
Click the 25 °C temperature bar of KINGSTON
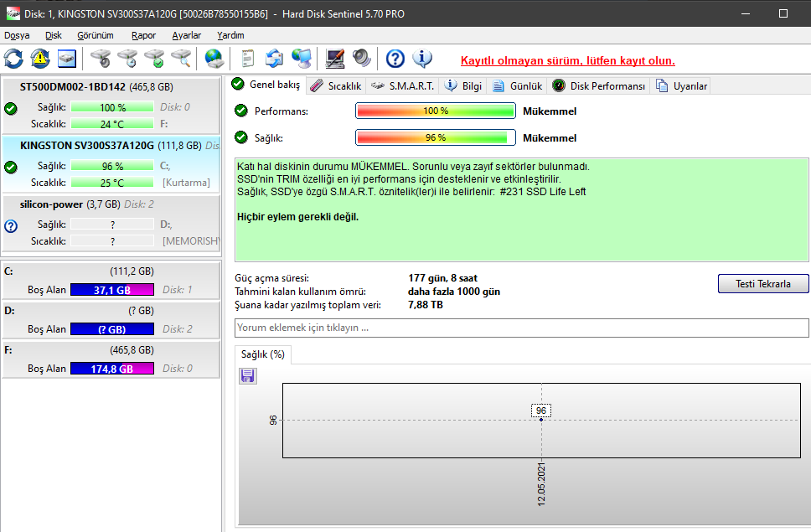click(x=112, y=183)
